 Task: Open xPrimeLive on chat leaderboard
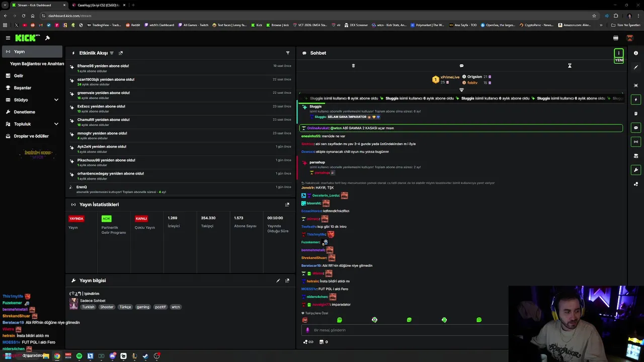point(450,77)
